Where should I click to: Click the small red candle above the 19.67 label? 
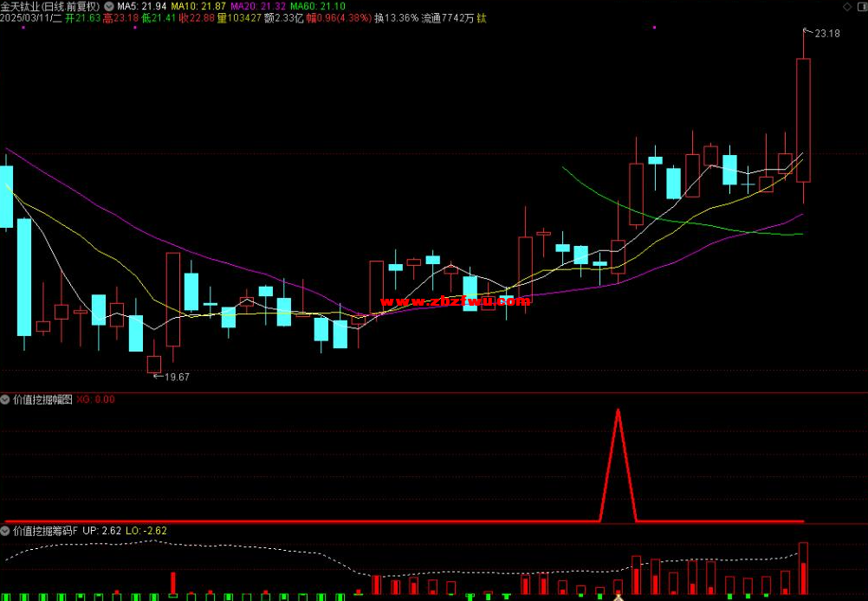154,364
